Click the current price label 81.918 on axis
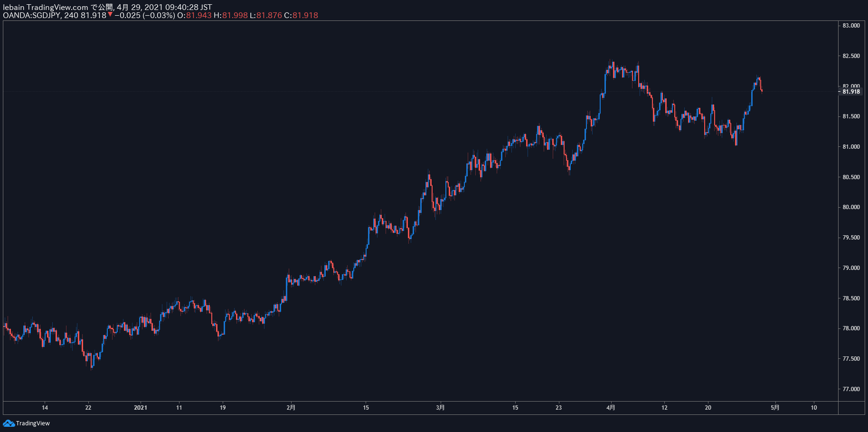This screenshot has height=432, width=868. (851, 92)
